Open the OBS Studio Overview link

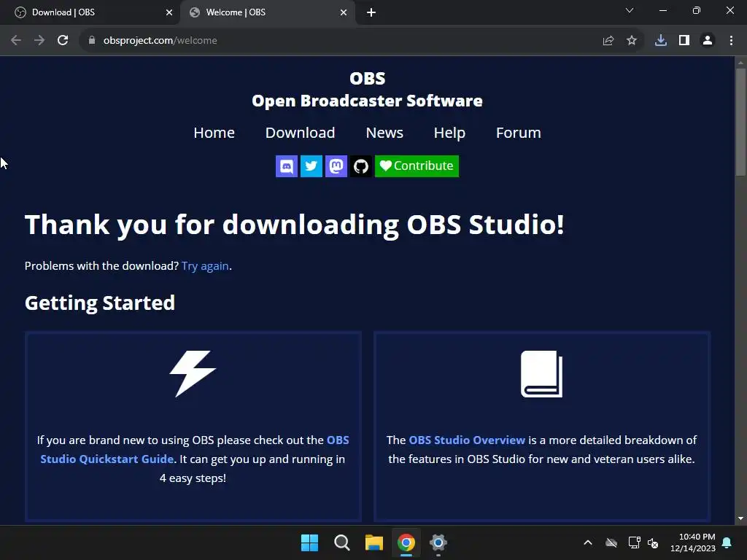click(x=467, y=440)
